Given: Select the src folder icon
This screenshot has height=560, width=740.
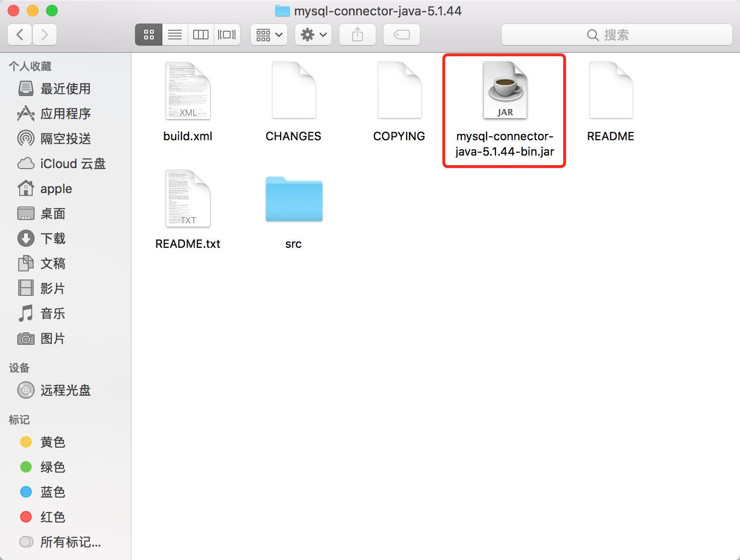Looking at the screenshot, I should [294, 199].
